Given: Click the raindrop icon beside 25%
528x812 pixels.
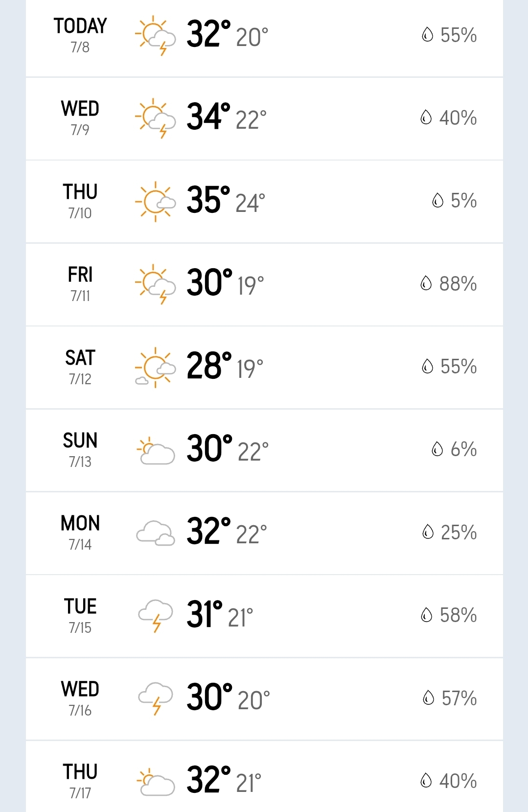Looking at the screenshot, I should [428, 532].
